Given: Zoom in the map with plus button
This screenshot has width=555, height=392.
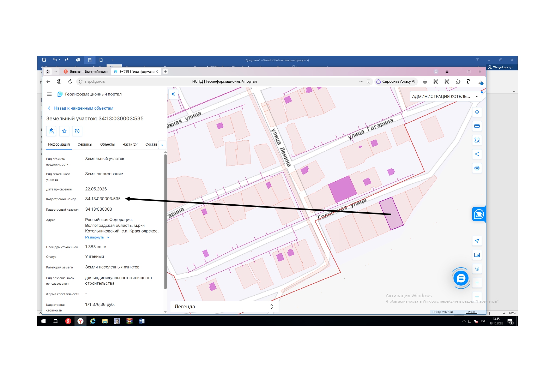Looking at the screenshot, I should pyautogui.click(x=477, y=283).
